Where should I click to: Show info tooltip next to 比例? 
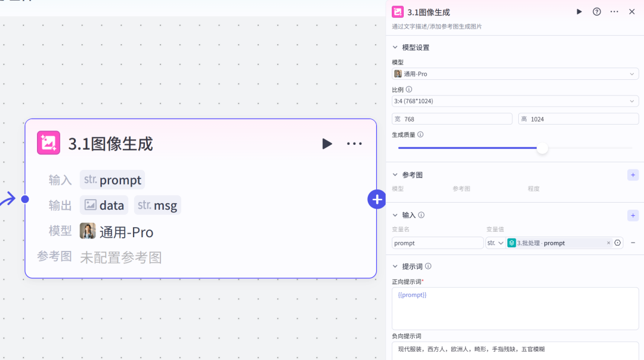409,89
